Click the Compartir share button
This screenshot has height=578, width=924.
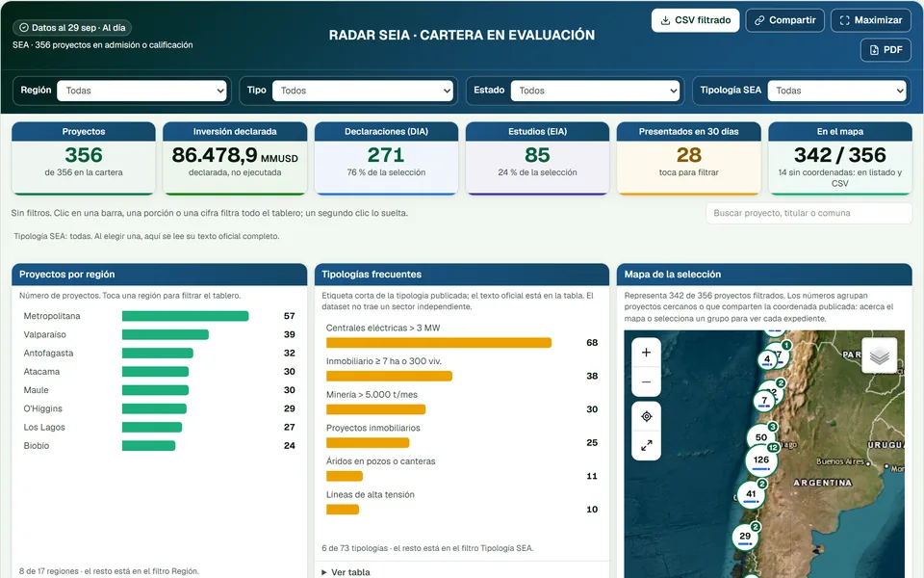click(784, 20)
